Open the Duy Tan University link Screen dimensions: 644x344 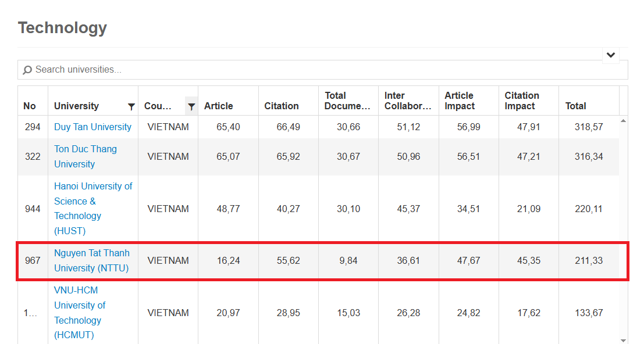(x=93, y=127)
